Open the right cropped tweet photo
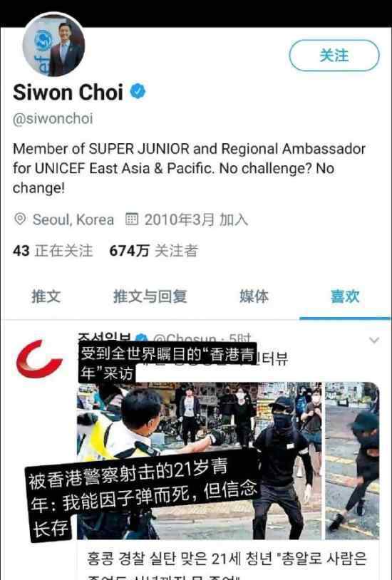Screen dimensions: 392x580 point(352,460)
